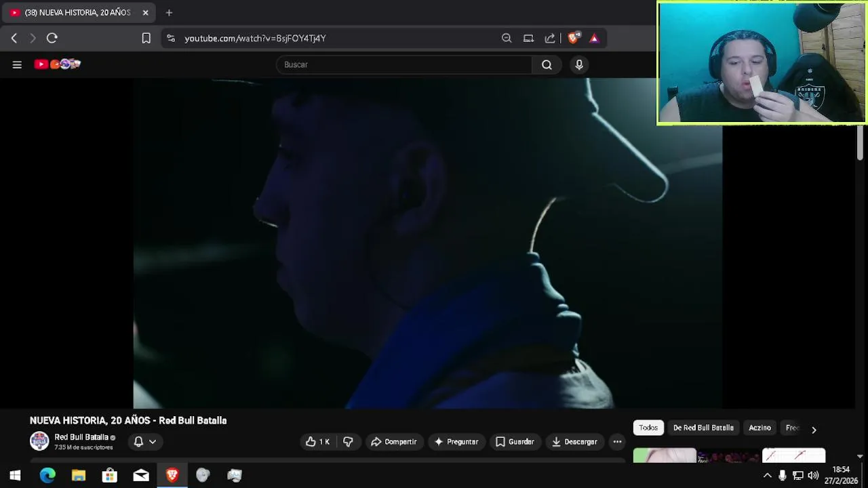
Task: Open clock and date in taskbar
Action: [841, 475]
